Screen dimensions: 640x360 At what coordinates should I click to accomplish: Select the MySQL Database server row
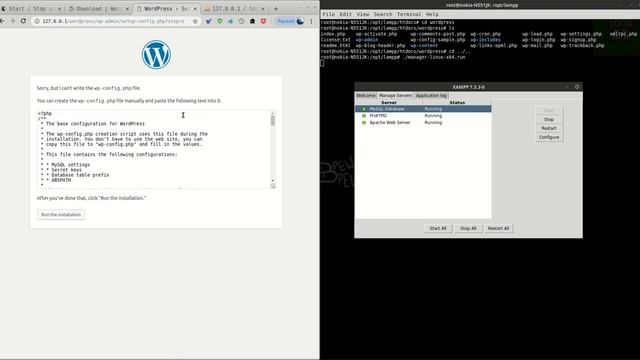click(x=423, y=109)
